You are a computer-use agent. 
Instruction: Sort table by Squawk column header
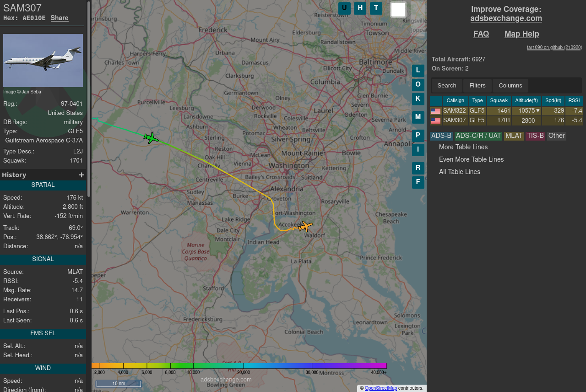pyautogui.click(x=499, y=101)
